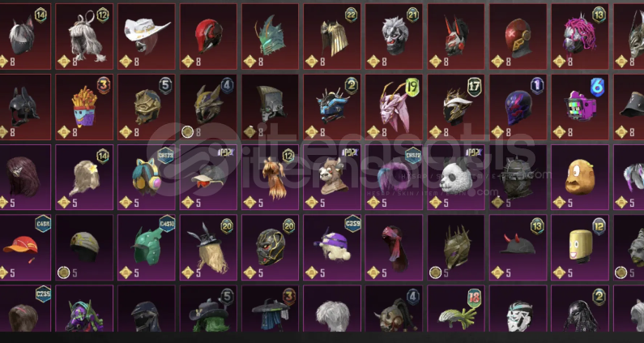Select the gold winged helmet numbered 22

tap(332, 36)
